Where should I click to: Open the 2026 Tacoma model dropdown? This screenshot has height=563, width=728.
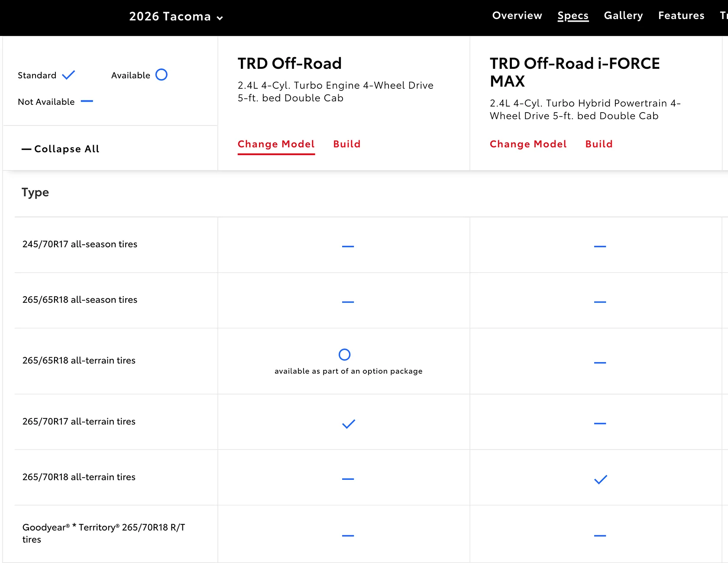[176, 16]
